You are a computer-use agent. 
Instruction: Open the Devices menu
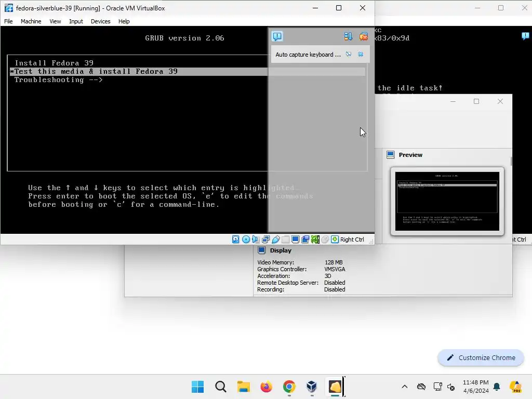[x=100, y=21]
